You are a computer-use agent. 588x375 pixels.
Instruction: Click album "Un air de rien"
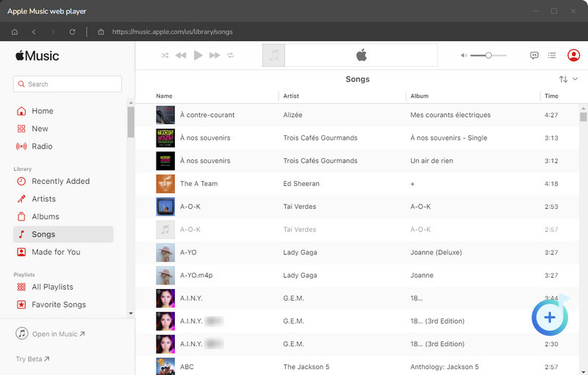pos(431,160)
